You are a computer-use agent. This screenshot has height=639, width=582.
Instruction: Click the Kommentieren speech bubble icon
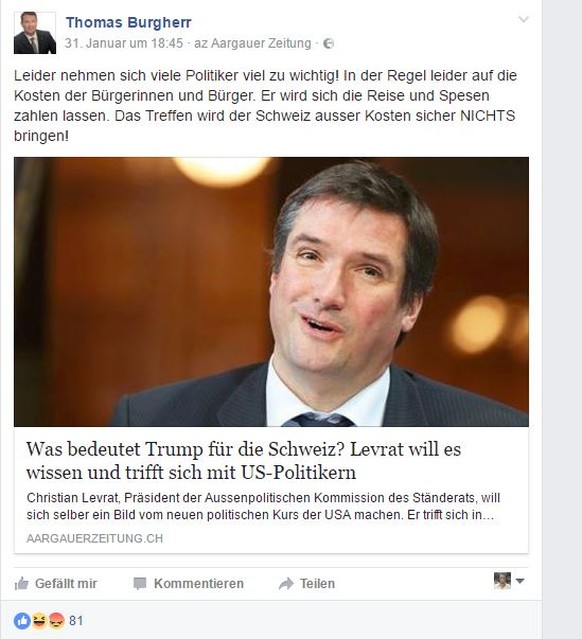(139, 584)
